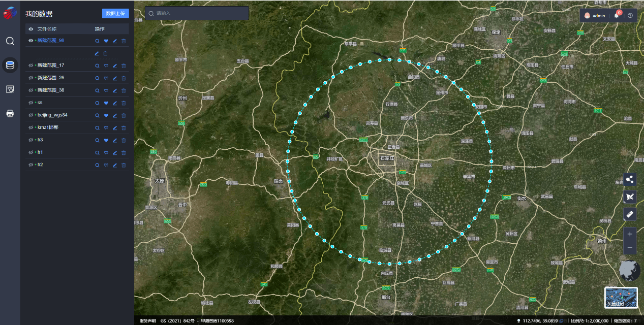This screenshot has width=644, height=325.
Task: Delete the 新建范围_38 entry
Action: coord(124,90)
